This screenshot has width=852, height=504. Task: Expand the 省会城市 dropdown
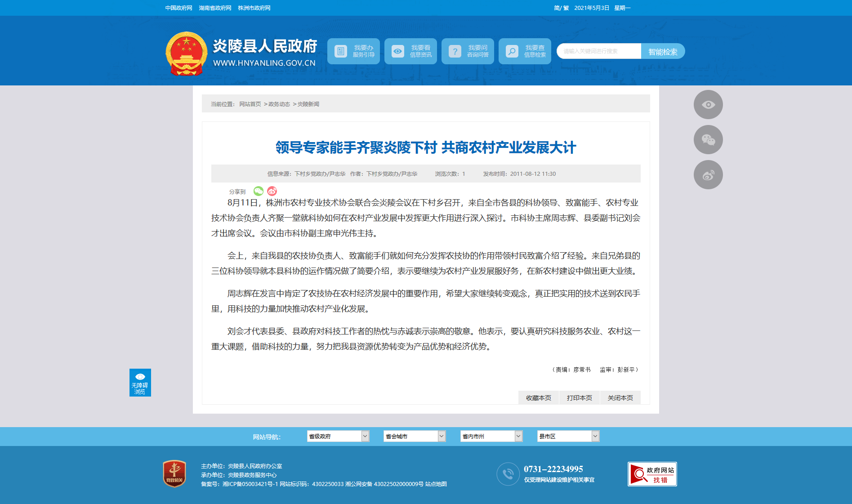pos(415,436)
